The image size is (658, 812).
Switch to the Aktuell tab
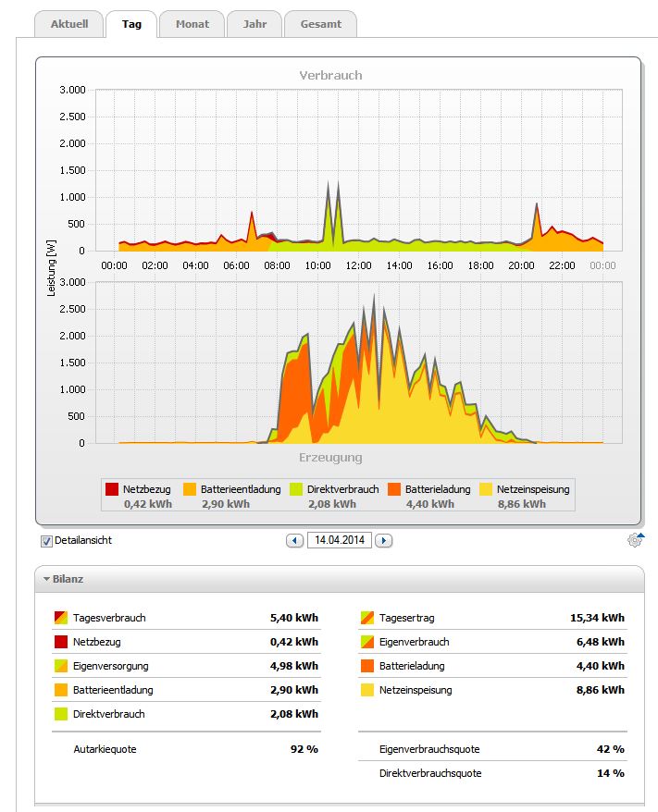point(69,24)
